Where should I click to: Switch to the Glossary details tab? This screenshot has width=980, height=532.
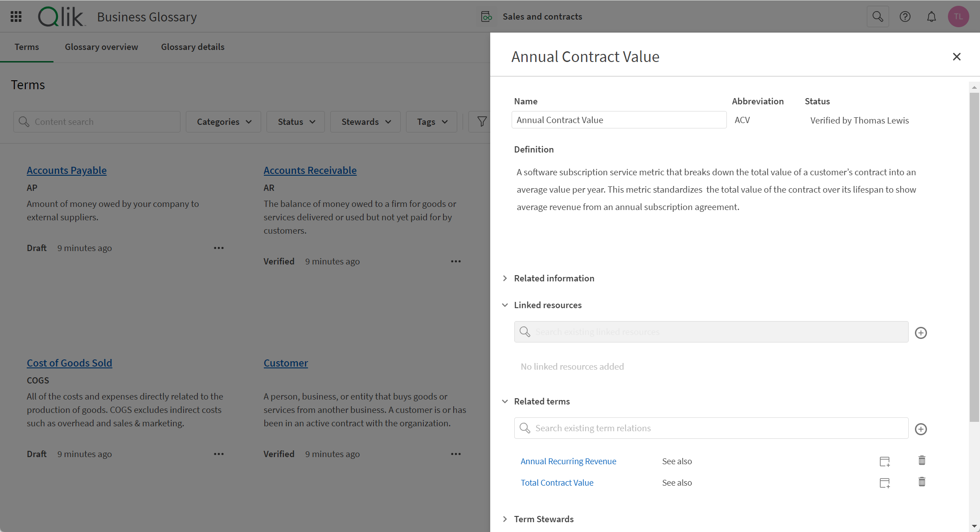click(193, 46)
